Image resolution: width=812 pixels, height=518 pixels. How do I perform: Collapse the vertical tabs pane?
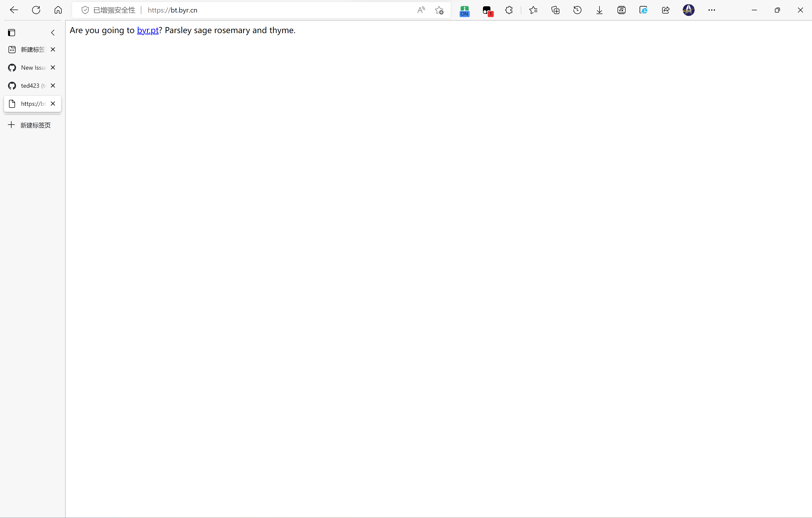coord(53,33)
